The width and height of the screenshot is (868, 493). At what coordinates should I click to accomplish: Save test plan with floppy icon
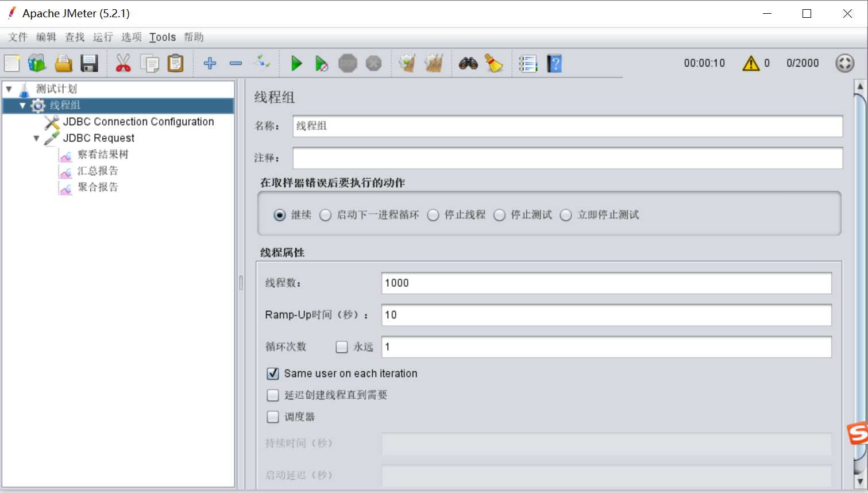(89, 63)
